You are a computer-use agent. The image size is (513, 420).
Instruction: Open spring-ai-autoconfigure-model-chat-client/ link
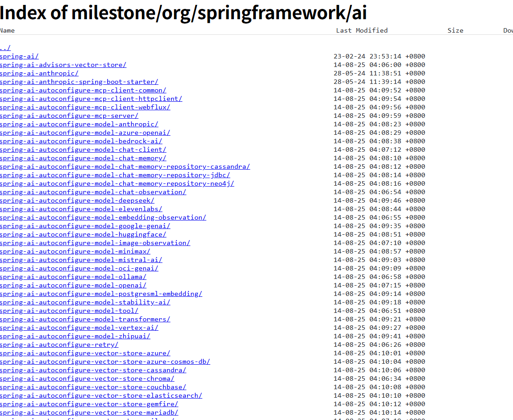(83, 150)
